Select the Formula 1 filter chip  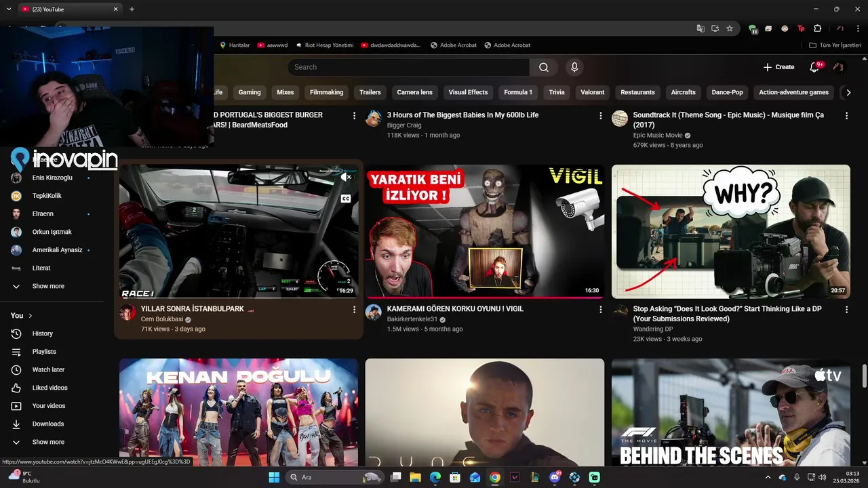tap(518, 92)
